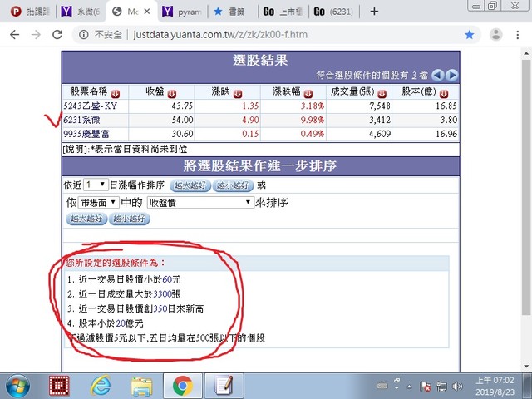Click 越大越好 button beside 日漲幅作排序
Screen dimensions: 532x399
pyautogui.click(x=191, y=185)
